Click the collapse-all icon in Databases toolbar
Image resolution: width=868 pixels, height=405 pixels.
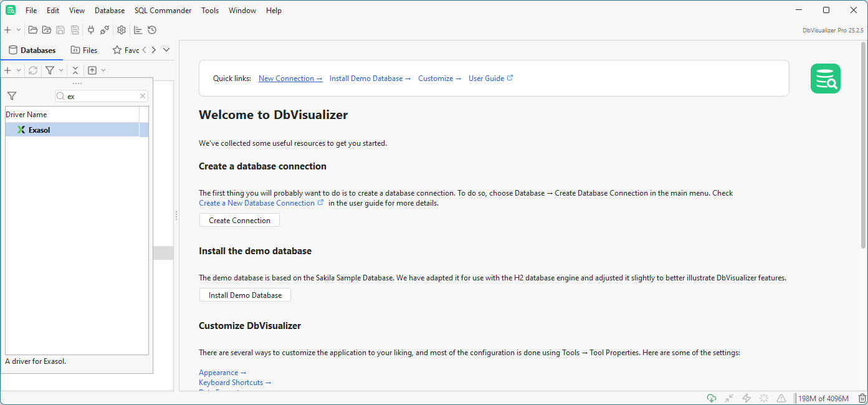[x=75, y=70]
